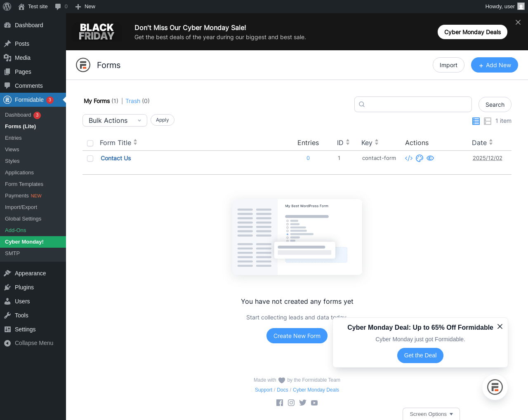Collapse the admin sidebar menu
528x420 pixels.
(x=33, y=343)
